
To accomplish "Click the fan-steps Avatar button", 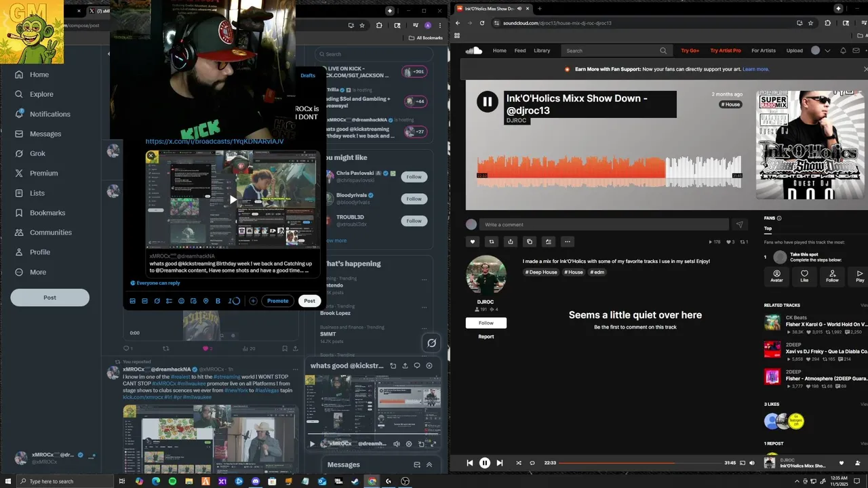I will pyautogui.click(x=776, y=275).
